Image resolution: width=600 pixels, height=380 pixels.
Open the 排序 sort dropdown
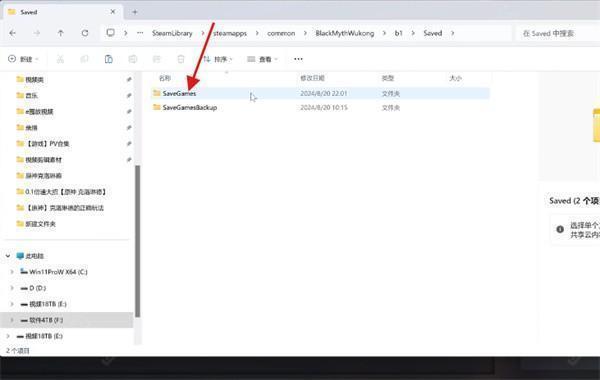[x=218, y=59]
